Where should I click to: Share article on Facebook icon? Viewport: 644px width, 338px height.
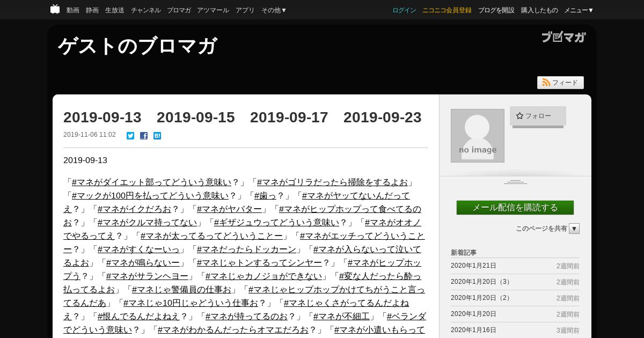coord(144,136)
